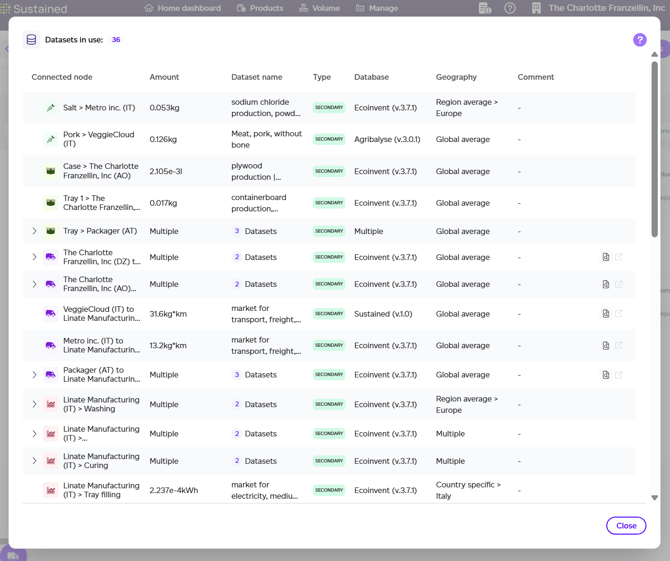Click the datasets database icon
This screenshot has width=670, height=561.
31,40
